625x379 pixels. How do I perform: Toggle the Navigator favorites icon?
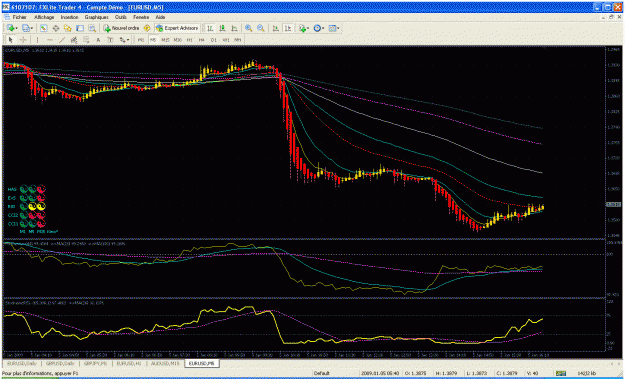68,28
